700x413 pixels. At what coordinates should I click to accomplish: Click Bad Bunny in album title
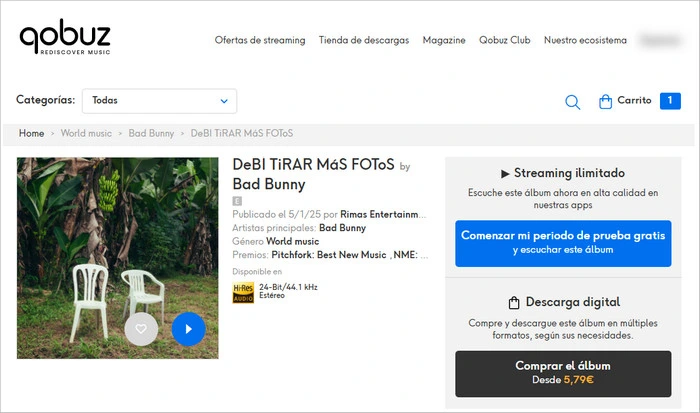tap(269, 184)
